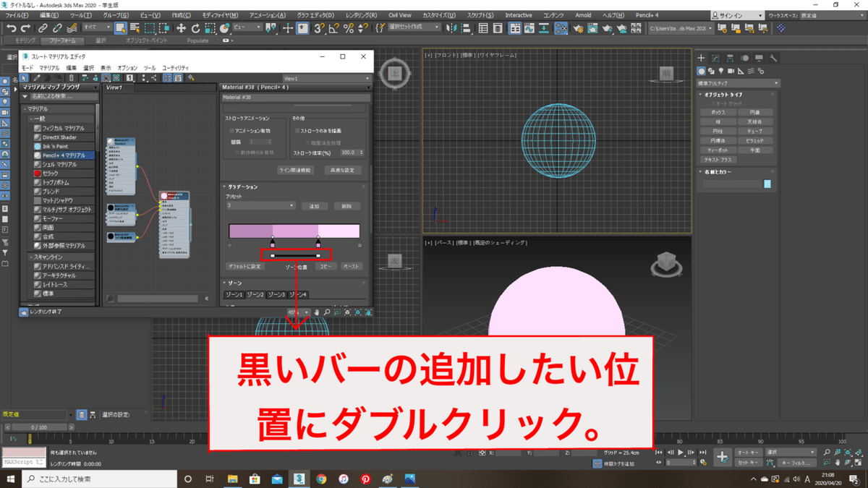Open the gradient preset dropdown showing 3
The image size is (868, 488).
(x=260, y=206)
